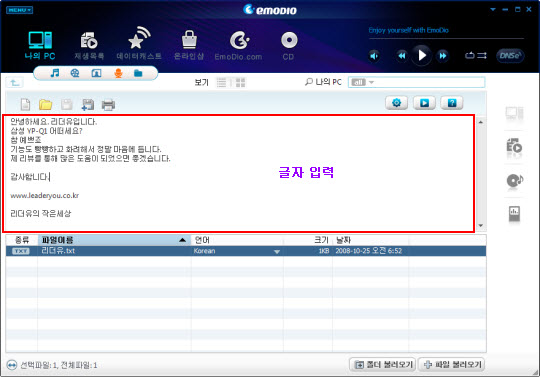Screen dimensions: 540x377
Task: Open settings with the gear button
Action: pyautogui.click(x=397, y=103)
